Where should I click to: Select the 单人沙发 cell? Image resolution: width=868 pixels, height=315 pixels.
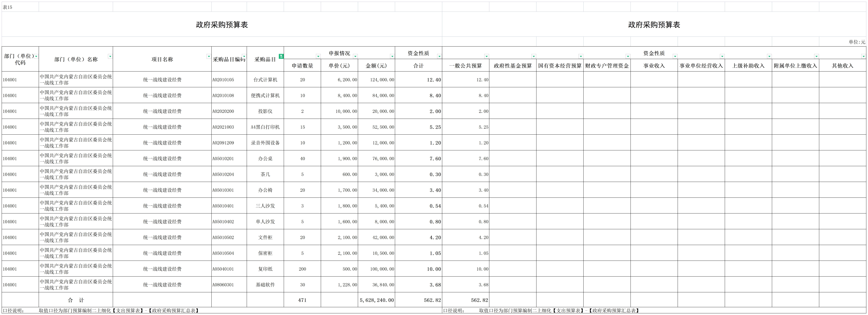click(x=265, y=221)
